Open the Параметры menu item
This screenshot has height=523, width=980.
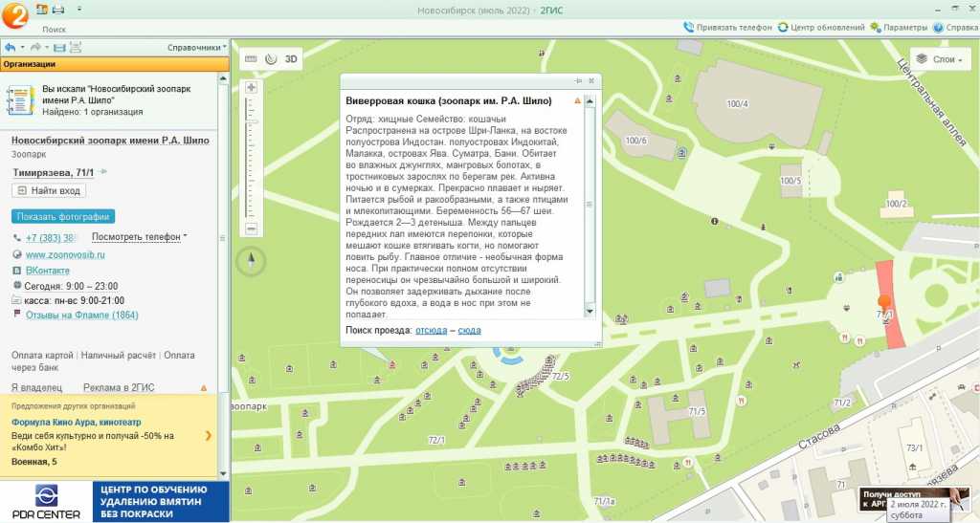tap(899, 28)
